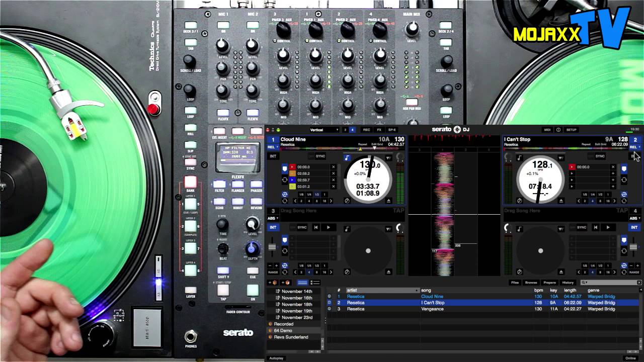Shift loop sizes right on deck 1
This screenshot has height=362, width=644.
click(x=331, y=201)
